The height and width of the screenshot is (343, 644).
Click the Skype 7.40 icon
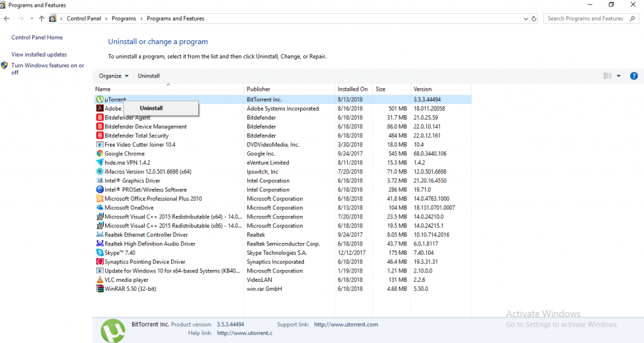99,253
